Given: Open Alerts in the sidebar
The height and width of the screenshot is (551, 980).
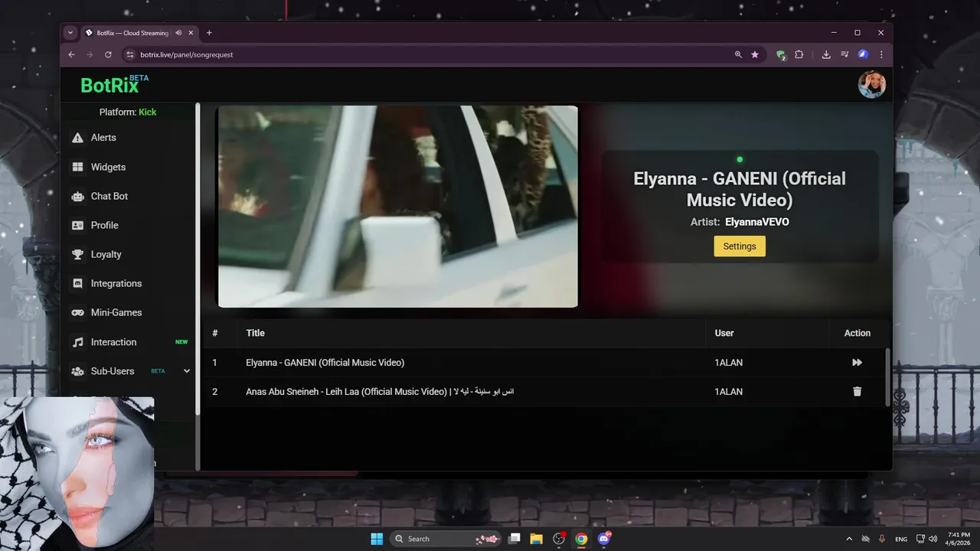Looking at the screenshot, I should (103, 138).
